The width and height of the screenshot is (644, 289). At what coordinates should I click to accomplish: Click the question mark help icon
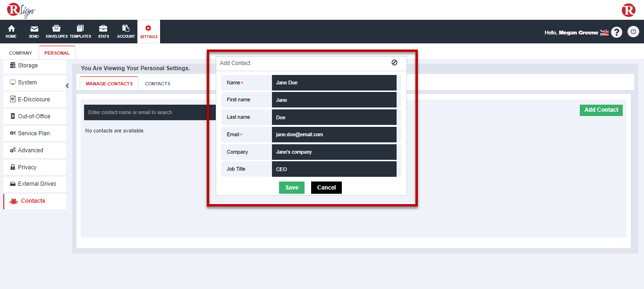(x=617, y=32)
